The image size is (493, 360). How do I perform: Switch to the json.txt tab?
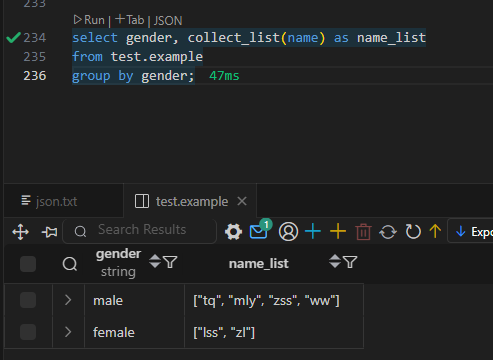point(49,201)
